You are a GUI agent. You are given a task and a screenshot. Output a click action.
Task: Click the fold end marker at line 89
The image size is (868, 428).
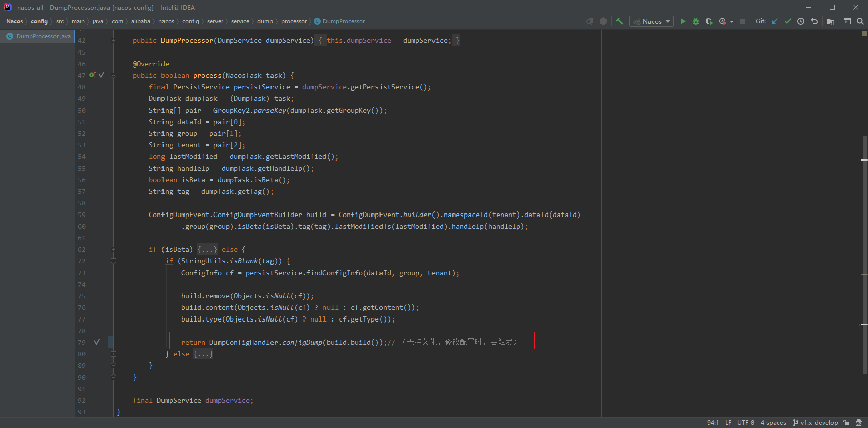tap(113, 365)
